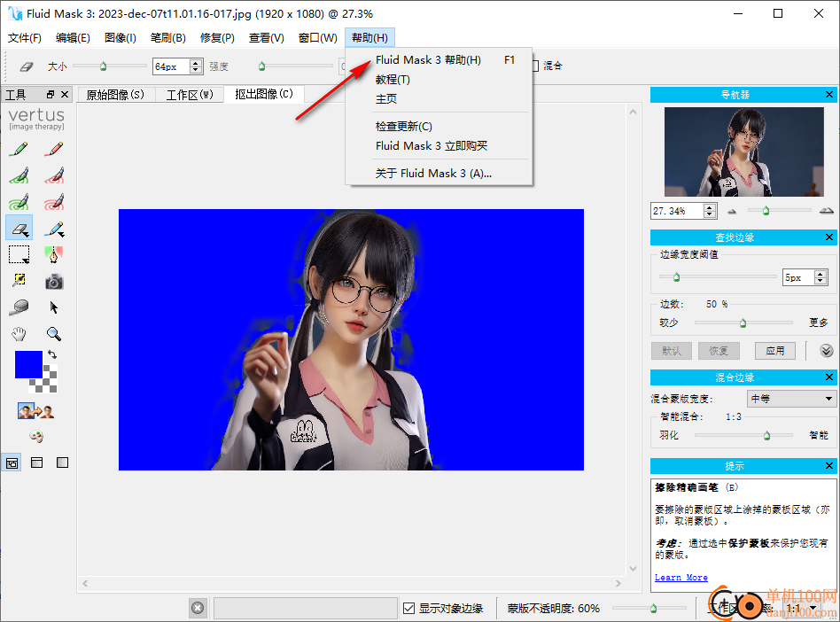Open the 文件(F) menu
Image resolution: width=840 pixels, height=622 pixels.
click(25, 38)
